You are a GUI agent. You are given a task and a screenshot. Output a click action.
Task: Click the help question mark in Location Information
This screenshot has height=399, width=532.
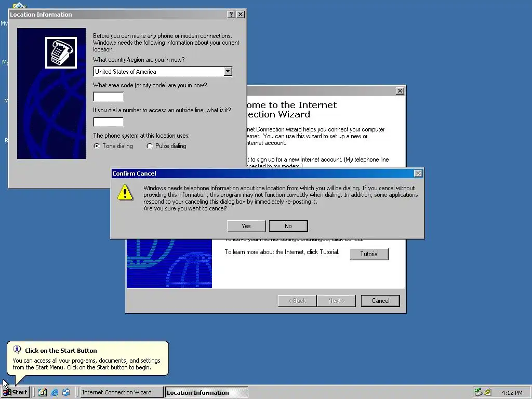[231, 14]
